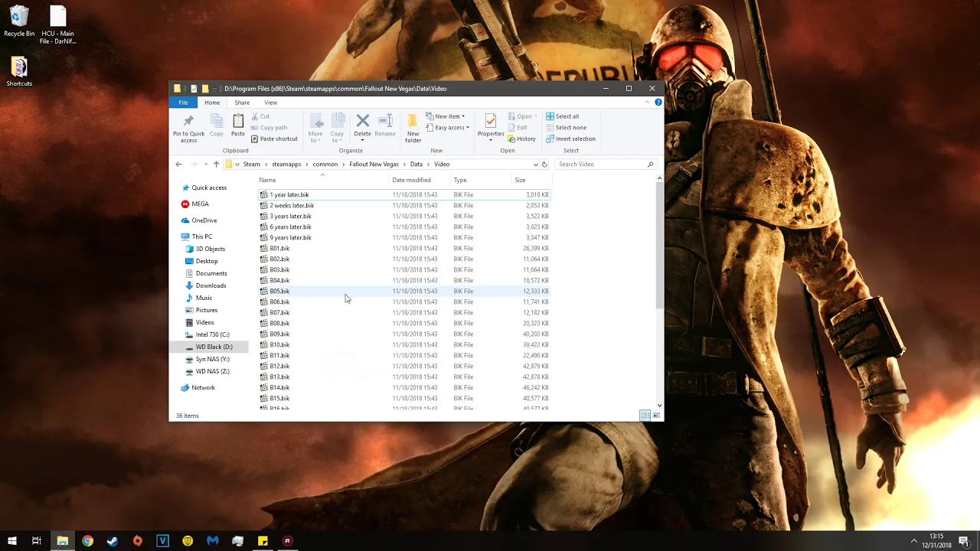Switch to large icons view toggle in status bar

(x=656, y=416)
